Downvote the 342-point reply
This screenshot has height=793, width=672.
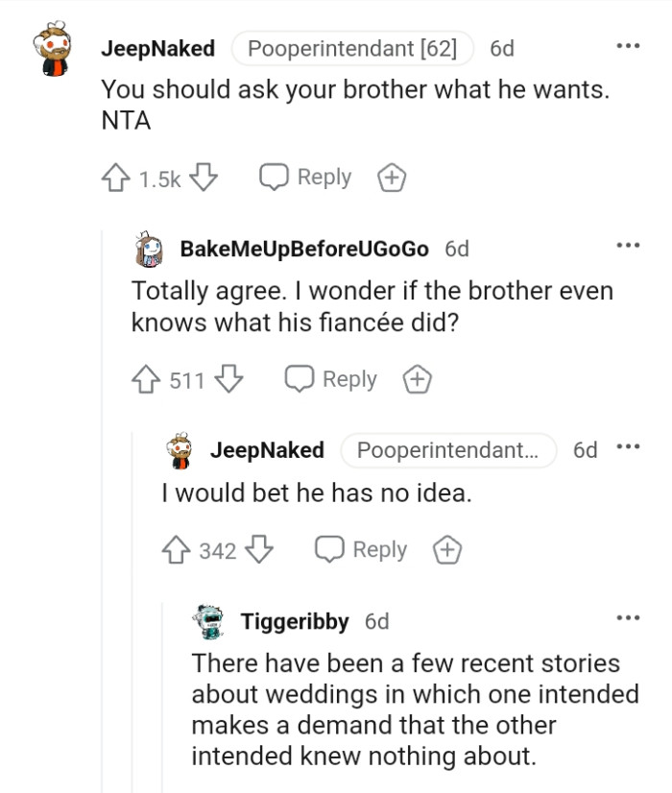(x=257, y=549)
